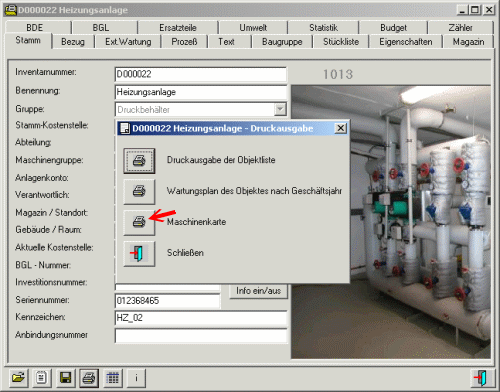The height and width of the screenshot is (392, 500).
Task: Open the table grid view icon
Action: pos(113,378)
